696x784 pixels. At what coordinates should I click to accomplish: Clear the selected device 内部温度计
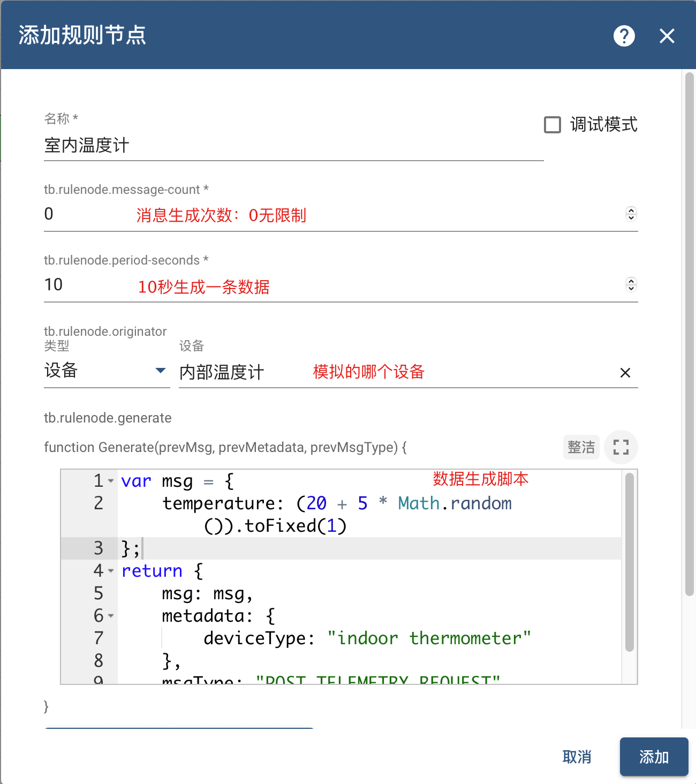(x=625, y=373)
